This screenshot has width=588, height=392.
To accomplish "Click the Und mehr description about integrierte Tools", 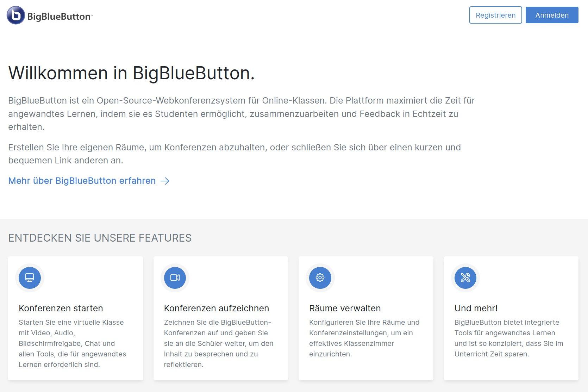I will tap(509, 338).
